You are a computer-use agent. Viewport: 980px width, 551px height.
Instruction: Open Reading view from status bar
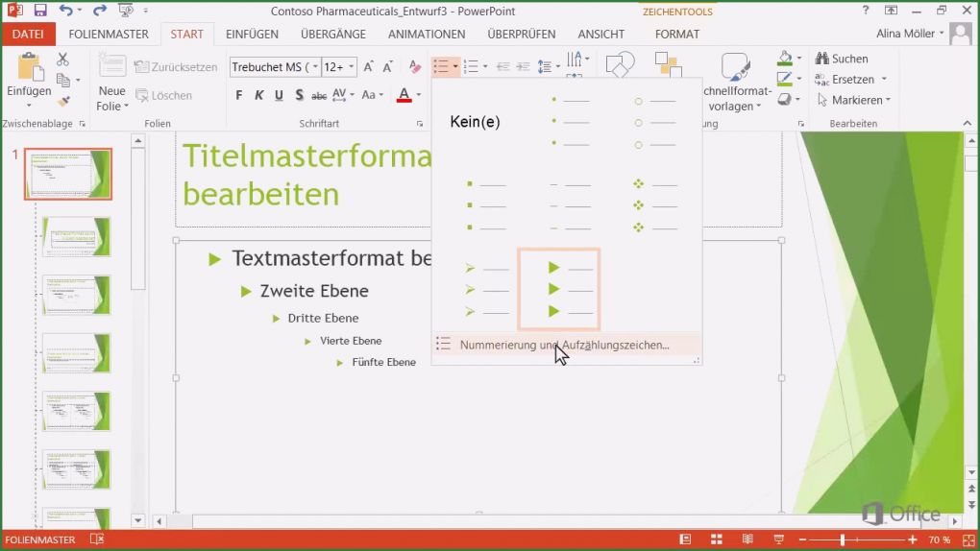[747, 539]
